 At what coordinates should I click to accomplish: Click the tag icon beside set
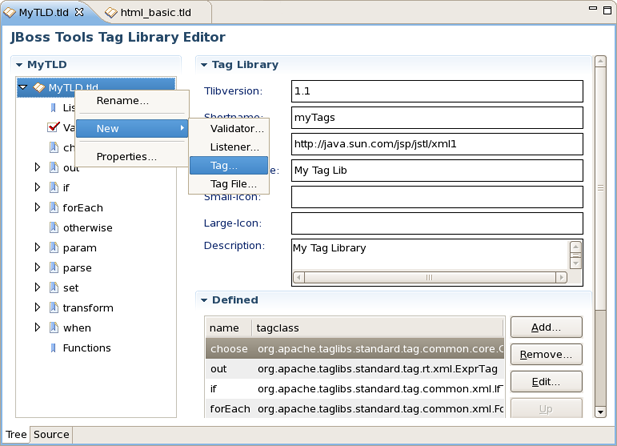pos(54,288)
